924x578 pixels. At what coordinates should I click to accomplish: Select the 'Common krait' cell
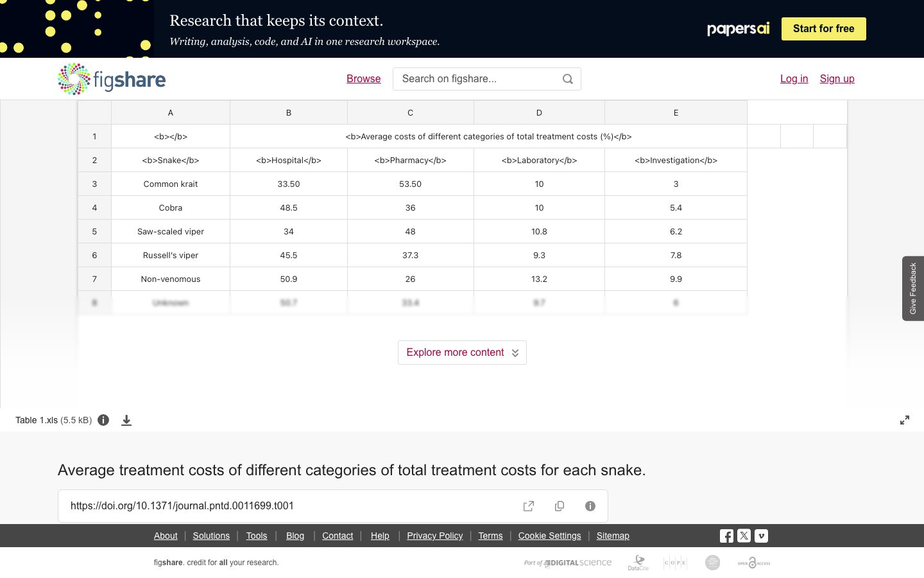(171, 184)
